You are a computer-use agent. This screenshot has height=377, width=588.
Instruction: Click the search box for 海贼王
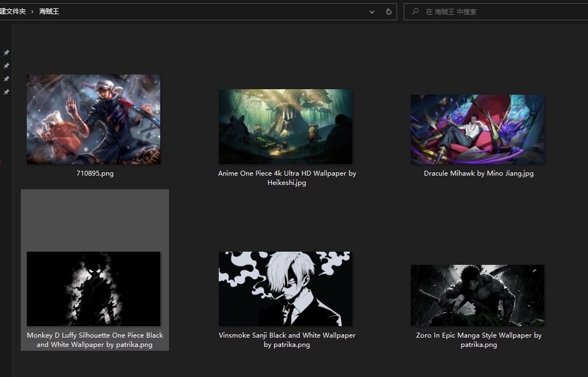pyautogui.click(x=496, y=11)
